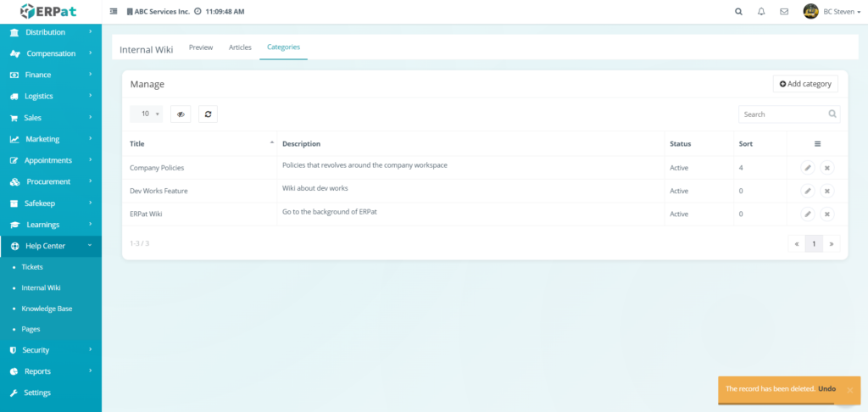Click the ABC Services Inc. building icon
The image size is (868, 412).
pyautogui.click(x=130, y=12)
